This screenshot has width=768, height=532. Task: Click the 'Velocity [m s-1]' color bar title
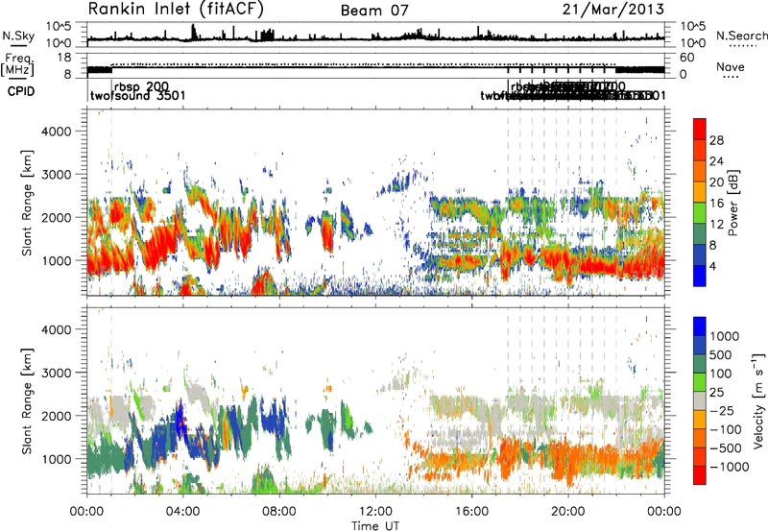758,401
